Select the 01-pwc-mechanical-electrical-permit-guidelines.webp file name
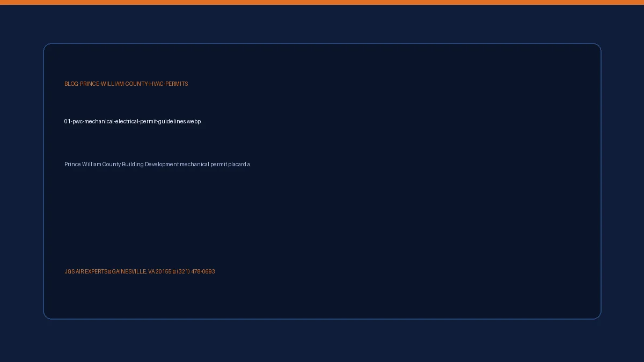Image resolution: width=644 pixels, height=362 pixels. pos(133,122)
